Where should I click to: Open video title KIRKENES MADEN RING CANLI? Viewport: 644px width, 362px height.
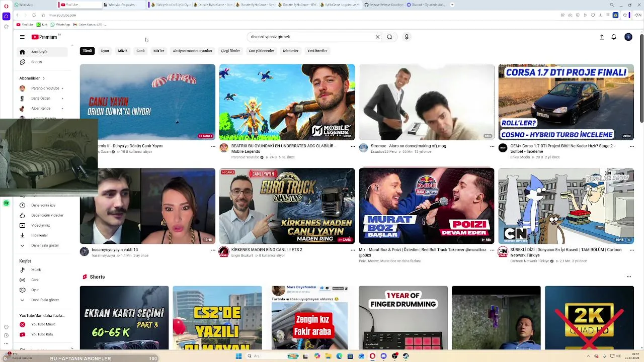pyautogui.click(x=267, y=250)
